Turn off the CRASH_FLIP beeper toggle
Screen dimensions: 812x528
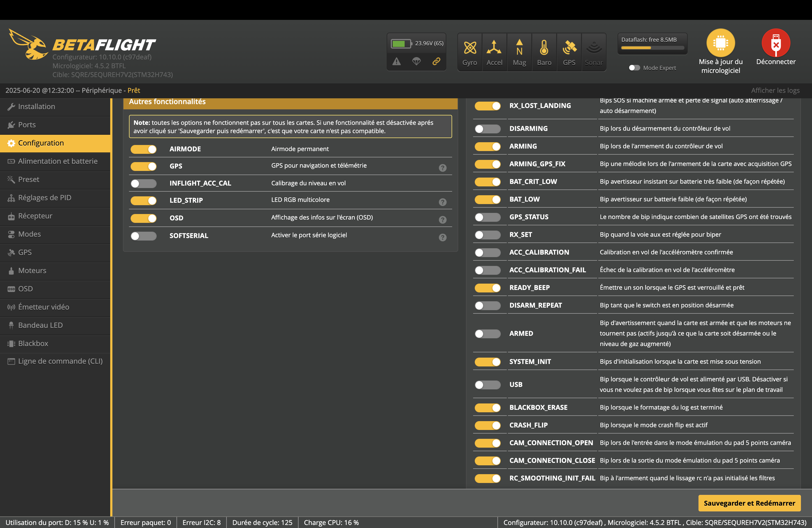click(x=487, y=425)
